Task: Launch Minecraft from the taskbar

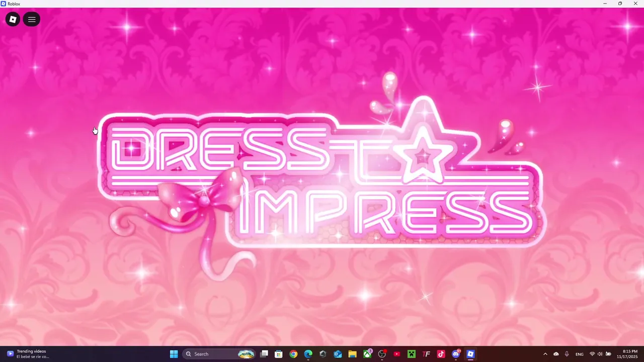Action: (x=412, y=354)
